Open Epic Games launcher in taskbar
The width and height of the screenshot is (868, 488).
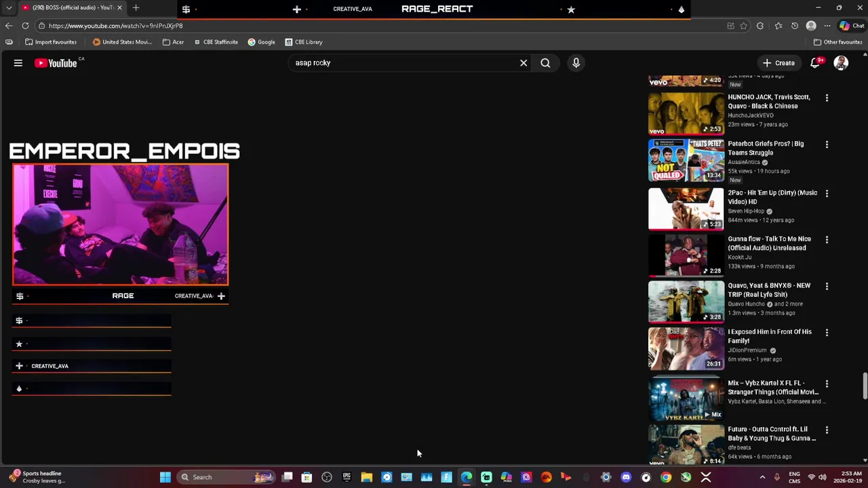(347, 477)
